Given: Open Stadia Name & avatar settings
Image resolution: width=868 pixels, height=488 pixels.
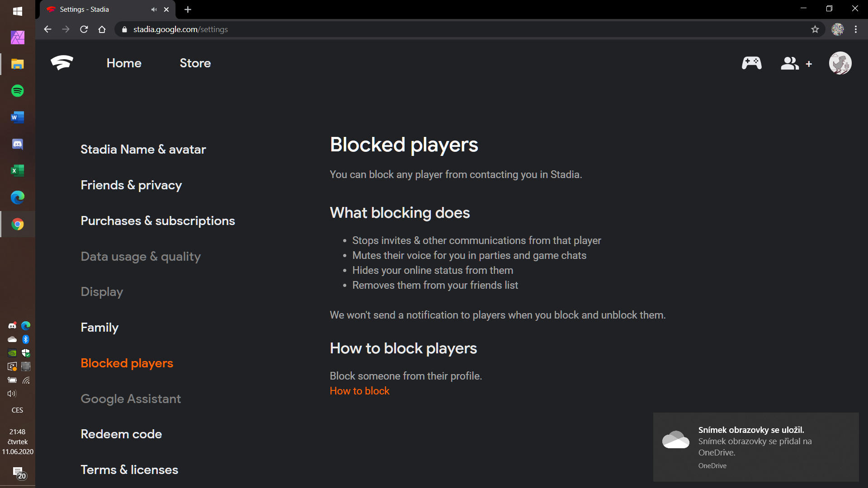Looking at the screenshot, I should pyautogui.click(x=143, y=150).
